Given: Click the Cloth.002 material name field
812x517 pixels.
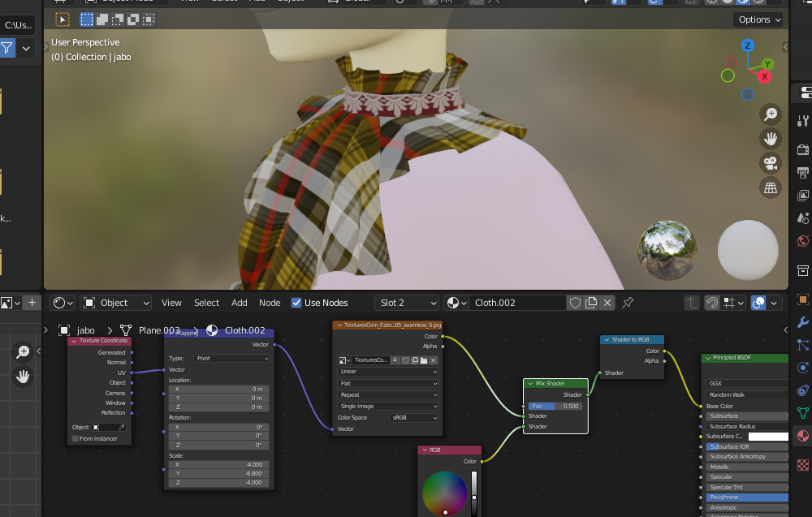Looking at the screenshot, I should tap(518, 303).
